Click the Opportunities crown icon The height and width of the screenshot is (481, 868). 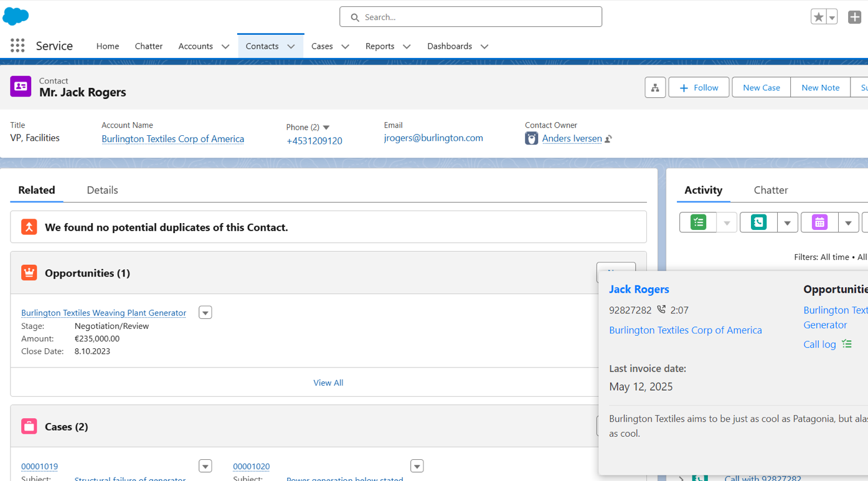pos(29,273)
